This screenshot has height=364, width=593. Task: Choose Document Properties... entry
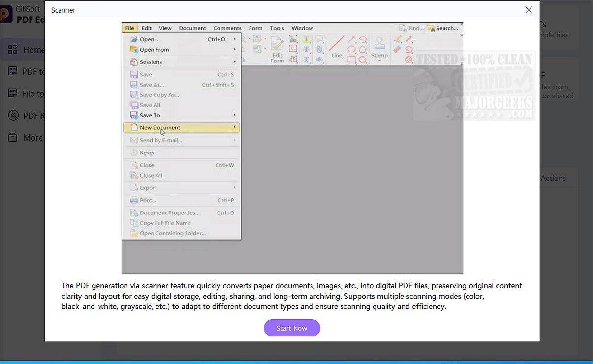point(181,213)
